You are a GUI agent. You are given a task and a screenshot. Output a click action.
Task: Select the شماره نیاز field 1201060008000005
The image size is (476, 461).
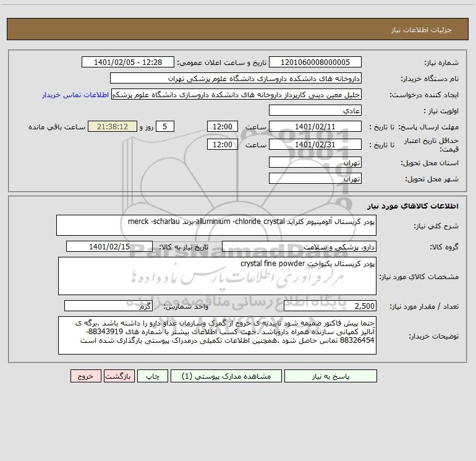click(x=315, y=62)
